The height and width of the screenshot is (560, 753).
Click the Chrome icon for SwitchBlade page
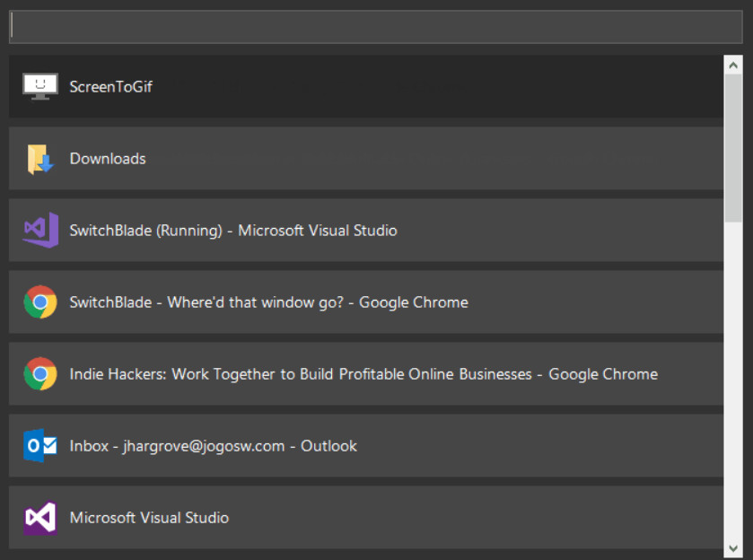tap(40, 302)
